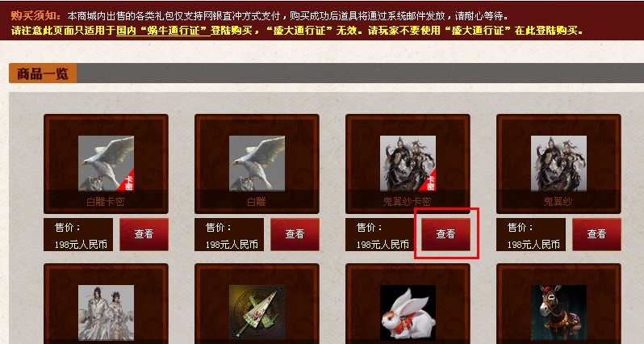This screenshot has height=344, width=644.
Task: Click the 白雕卡密 eagle product image
Action: coord(106,163)
